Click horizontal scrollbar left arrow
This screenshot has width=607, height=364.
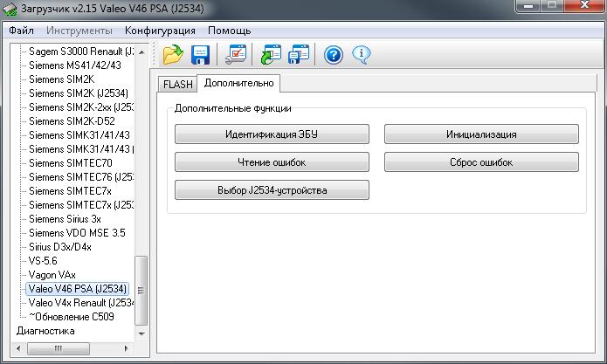tap(18, 348)
